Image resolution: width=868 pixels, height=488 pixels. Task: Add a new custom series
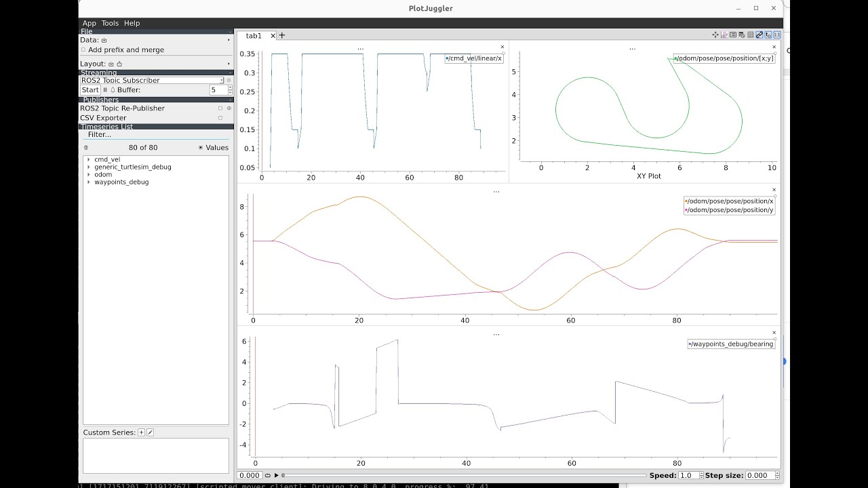(x=141, y=432)
